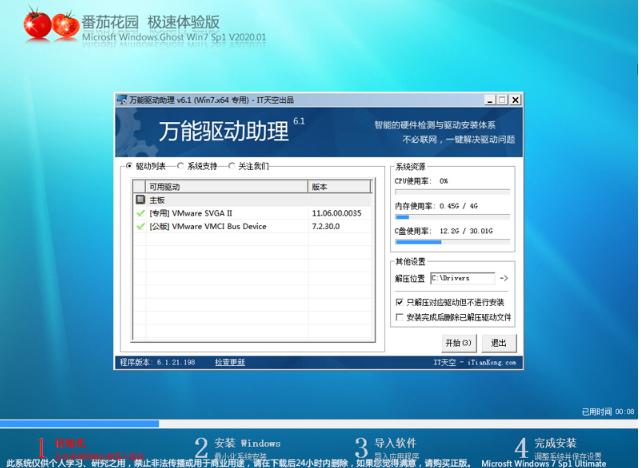Image resolution: width=641 pixels, height=468 pixels.
Task: Toggle the 主板 category checkbox
Action: [141, 200]
